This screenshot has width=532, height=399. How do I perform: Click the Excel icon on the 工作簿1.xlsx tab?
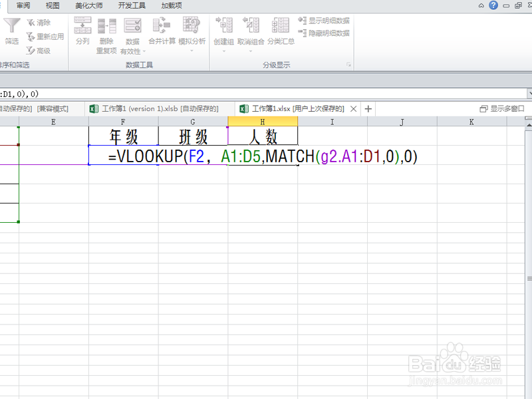244,108
